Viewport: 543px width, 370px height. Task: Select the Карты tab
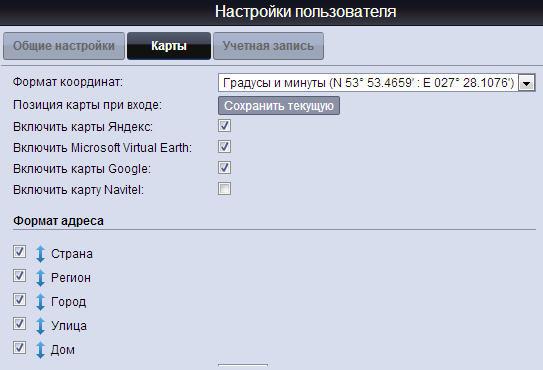coord(169,46)
